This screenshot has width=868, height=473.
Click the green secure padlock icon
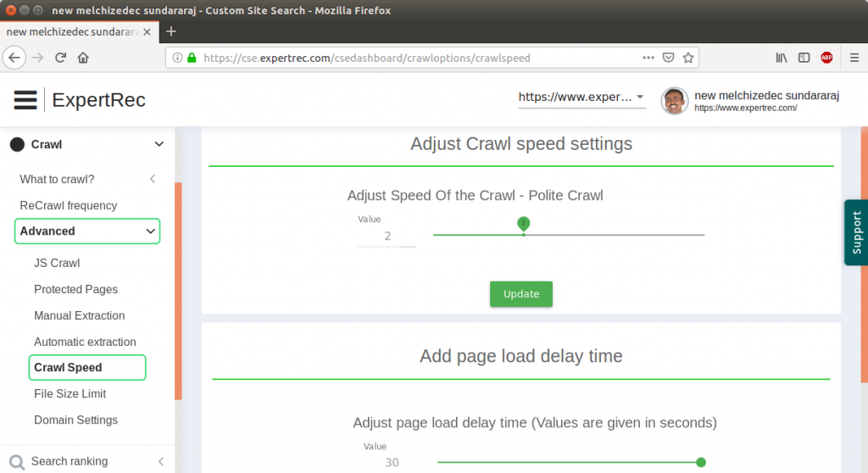coord(192,58)
